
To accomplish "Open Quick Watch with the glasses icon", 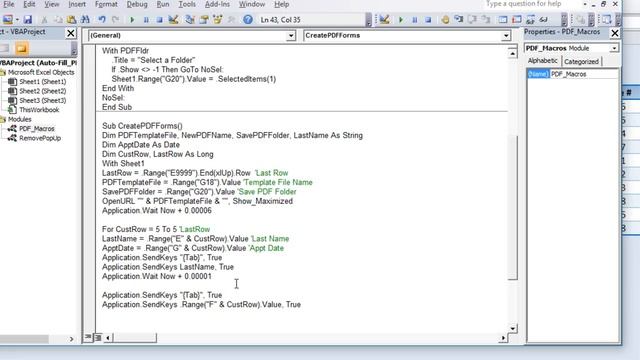I will point(544,19).
